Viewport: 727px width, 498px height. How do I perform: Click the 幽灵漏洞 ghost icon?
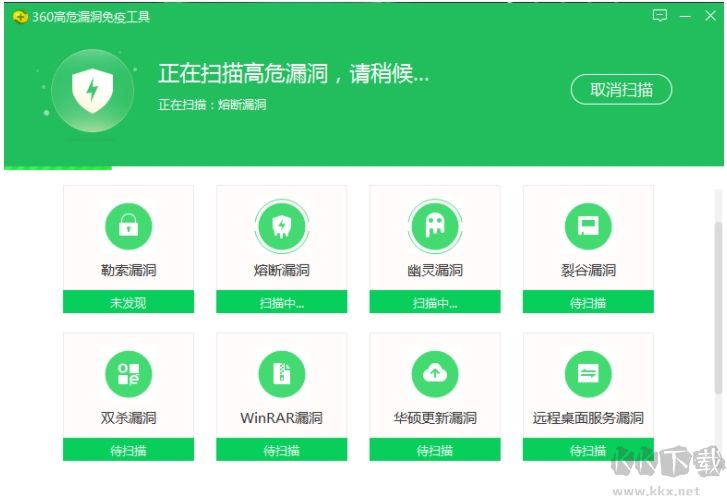435,226
